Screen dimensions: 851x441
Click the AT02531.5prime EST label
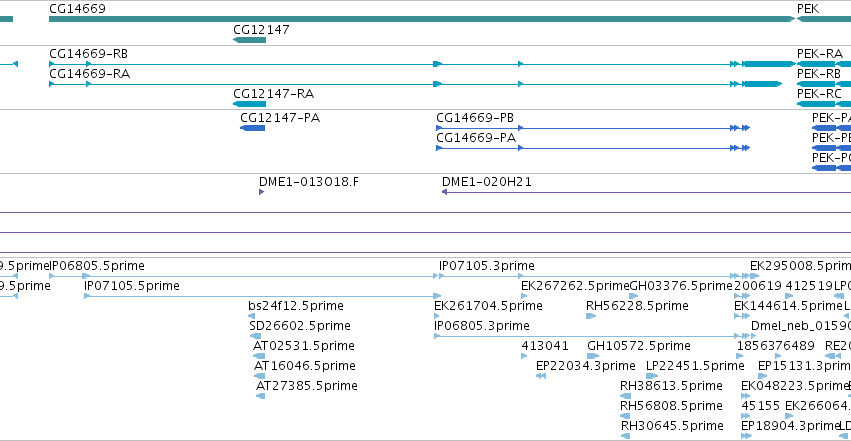(304, 346)
